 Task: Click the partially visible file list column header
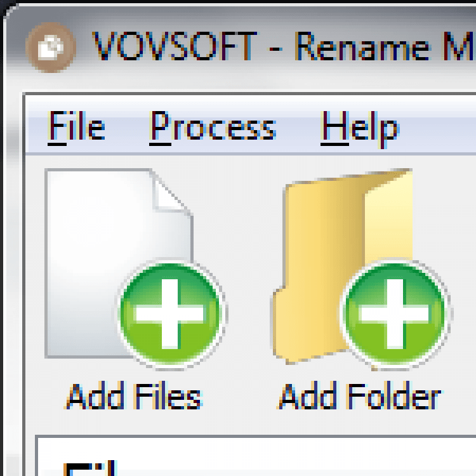(89, 468)
